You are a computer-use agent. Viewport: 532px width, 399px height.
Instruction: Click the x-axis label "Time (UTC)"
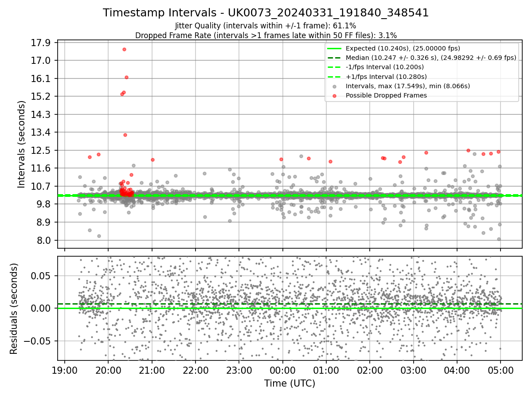click(289, 383)
